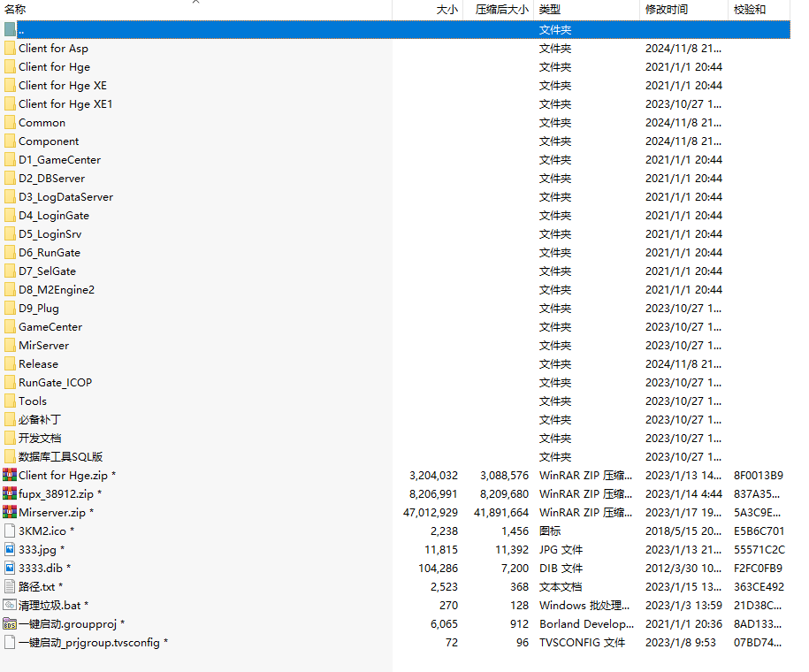This screenshot has height=672, width=809.
Task: Sort by the 名称 column header
Action: [x=15, y=10]
